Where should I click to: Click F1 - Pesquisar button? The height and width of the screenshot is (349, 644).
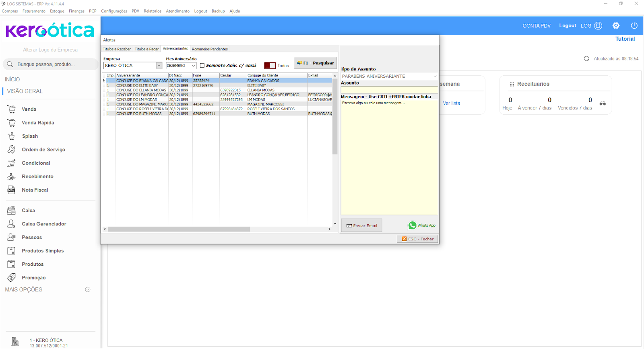(x=315, y=63)
